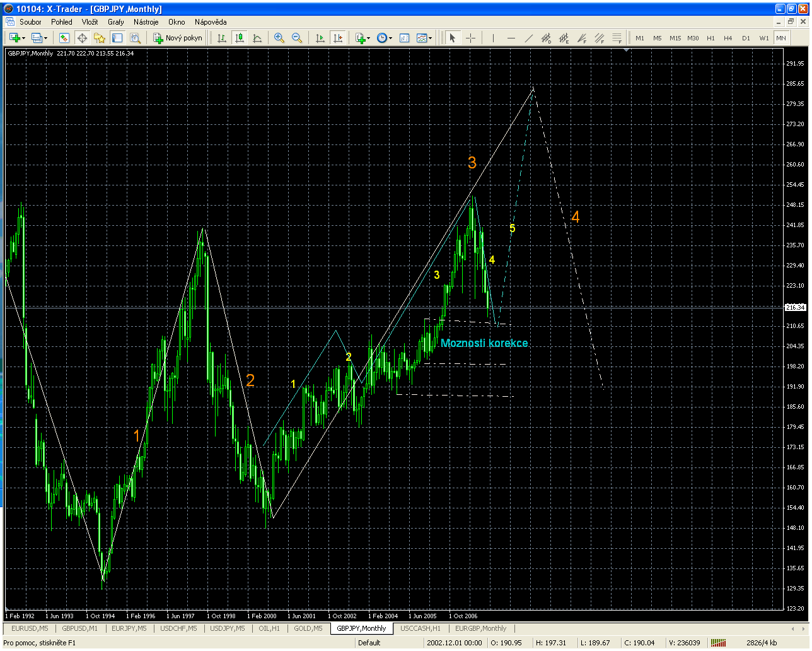Expand the Periods clock dropdown arrow
The width and height of the screenshot is (812, 651).
pyautogui.click(x=391, y=38)
